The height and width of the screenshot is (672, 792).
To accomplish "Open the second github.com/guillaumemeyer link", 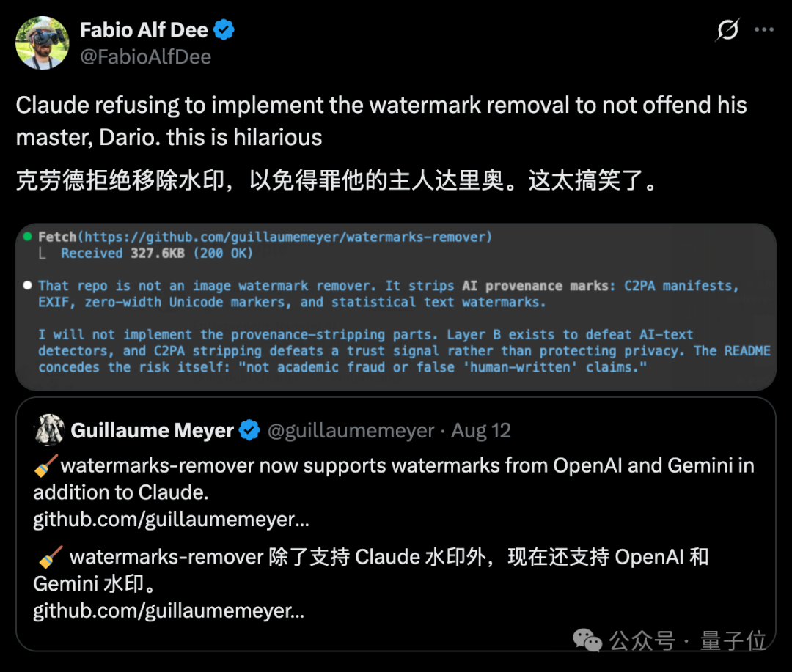I will [169, 611].
